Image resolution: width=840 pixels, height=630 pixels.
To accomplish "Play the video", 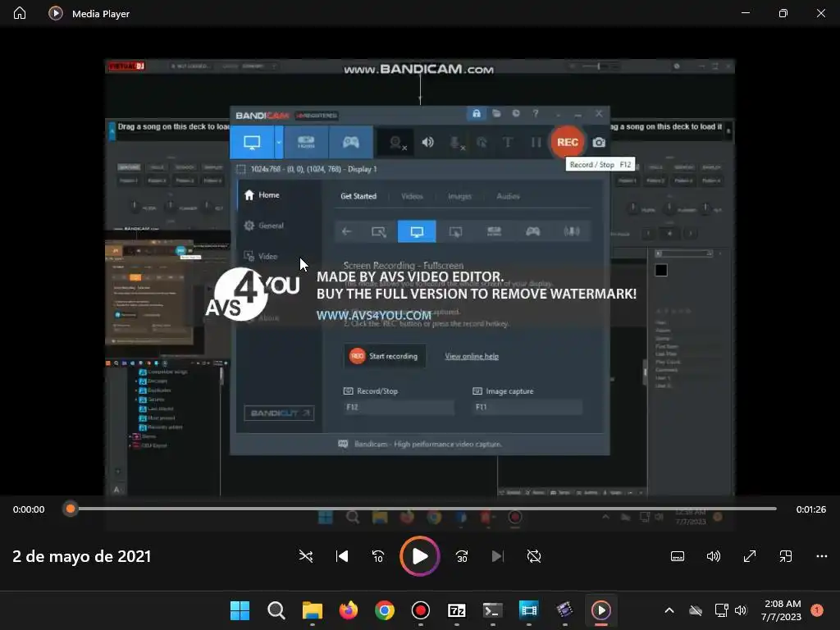I will pos(419,556).
